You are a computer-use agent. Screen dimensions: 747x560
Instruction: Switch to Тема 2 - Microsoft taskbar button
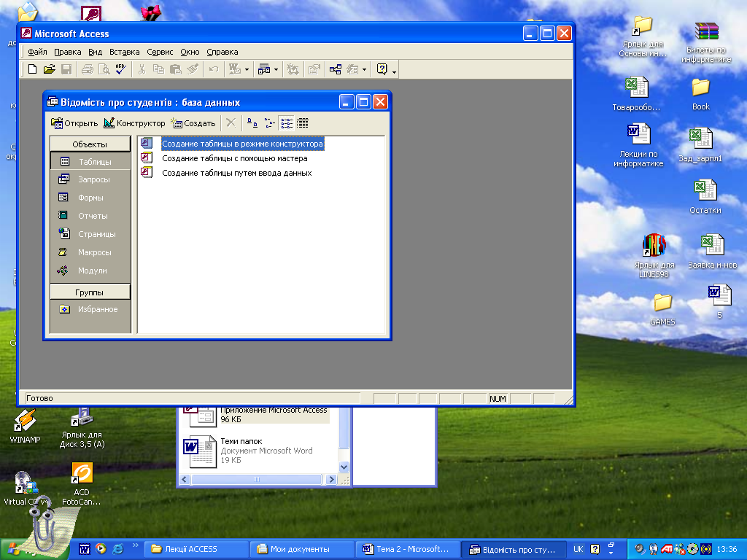click(409, 549)
